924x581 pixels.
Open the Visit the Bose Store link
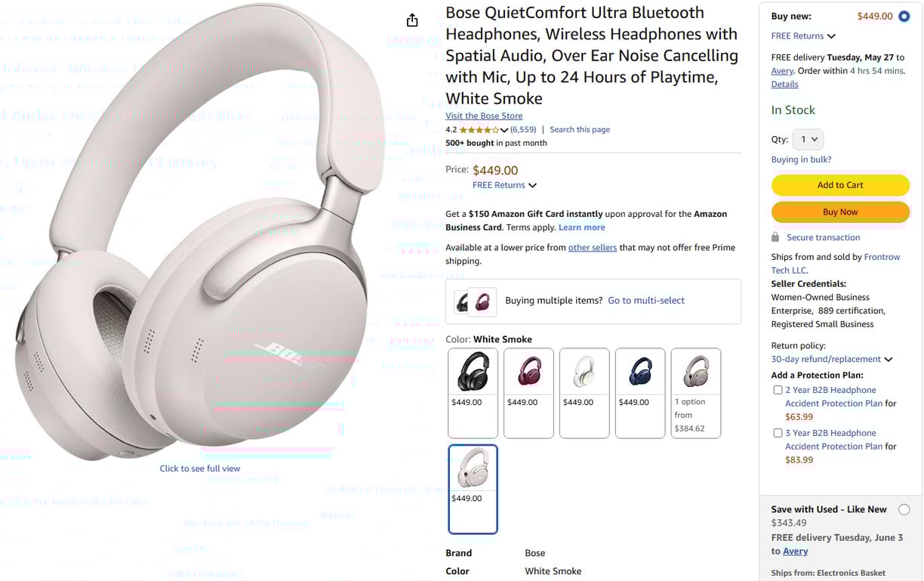point(484,116)
